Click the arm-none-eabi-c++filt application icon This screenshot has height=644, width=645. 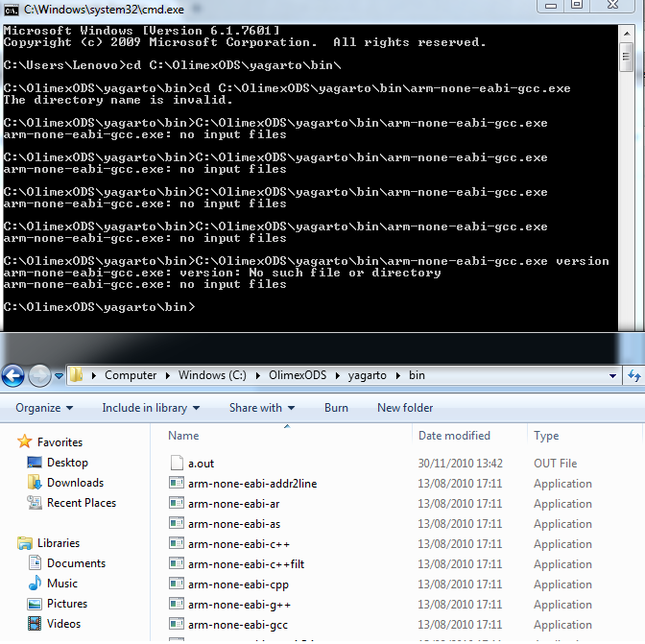[x=177, y=563]
